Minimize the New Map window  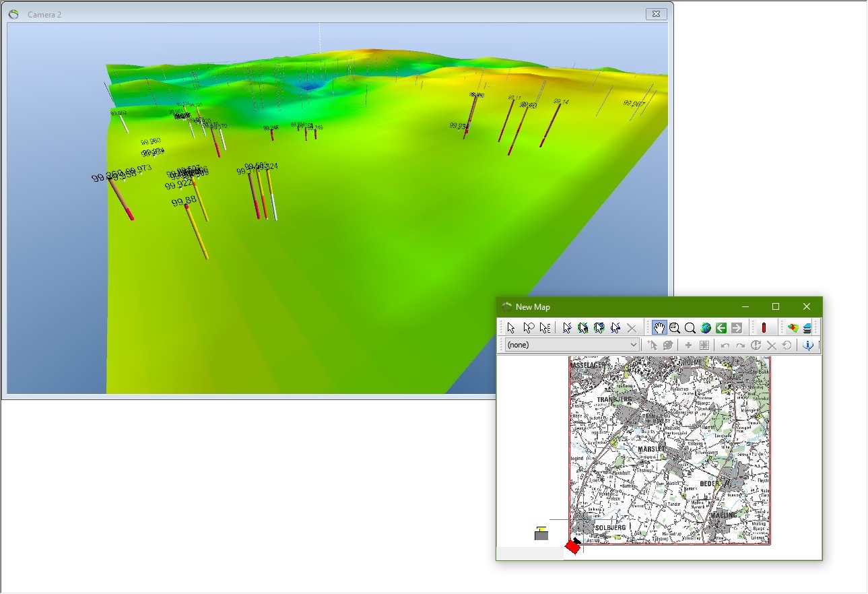[x=745, y=306]
